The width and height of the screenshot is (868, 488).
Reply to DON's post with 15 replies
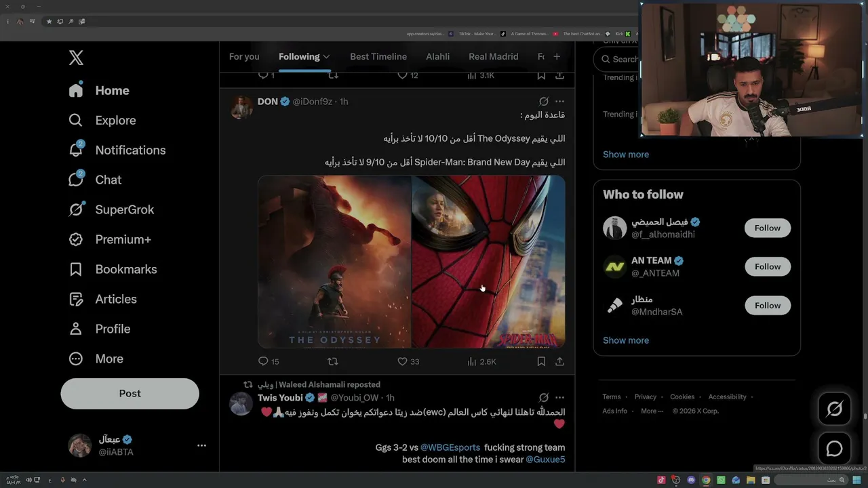click(269, 362)
